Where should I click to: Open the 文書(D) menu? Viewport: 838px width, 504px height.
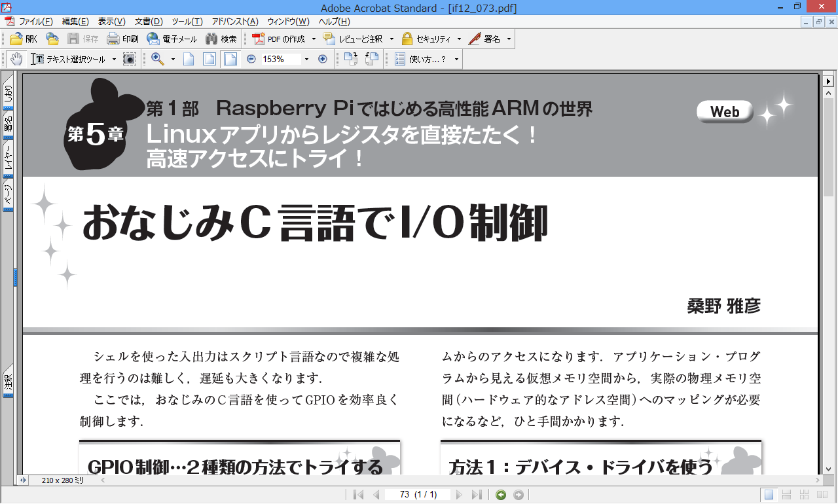point(149,22)
